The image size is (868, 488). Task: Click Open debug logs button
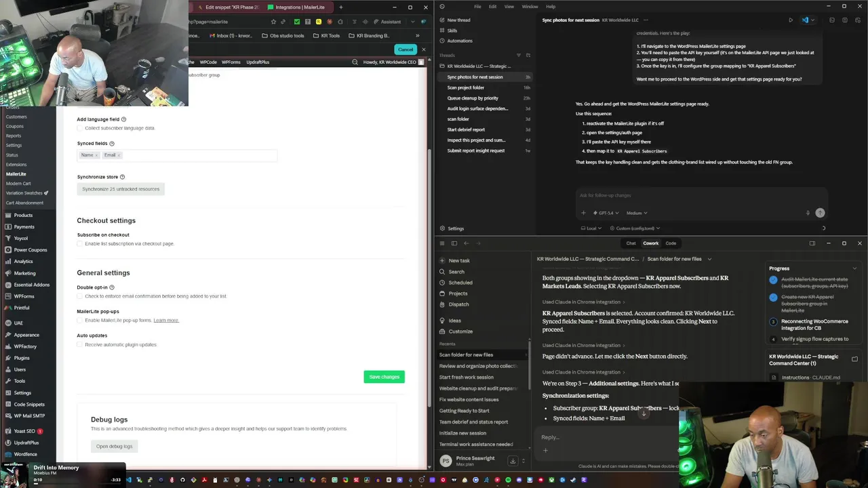pyautogui.click(x=114, y=446)
